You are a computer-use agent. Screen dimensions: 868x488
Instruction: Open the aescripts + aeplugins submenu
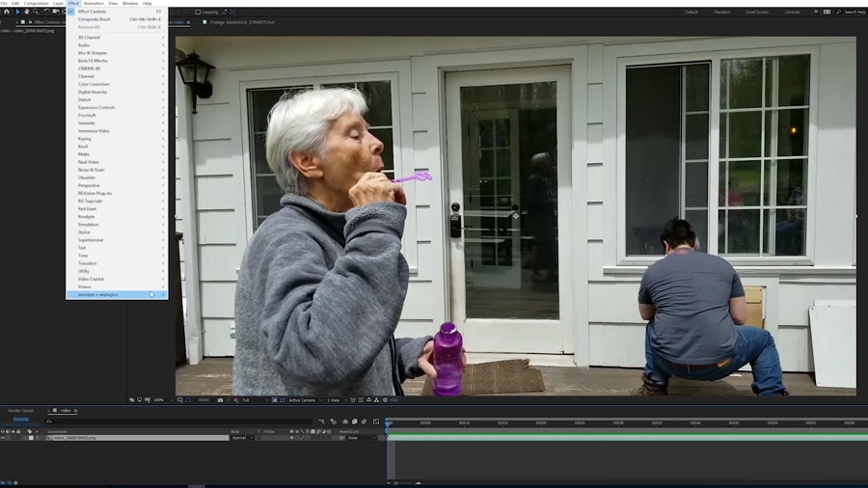(x=117, y=294)
